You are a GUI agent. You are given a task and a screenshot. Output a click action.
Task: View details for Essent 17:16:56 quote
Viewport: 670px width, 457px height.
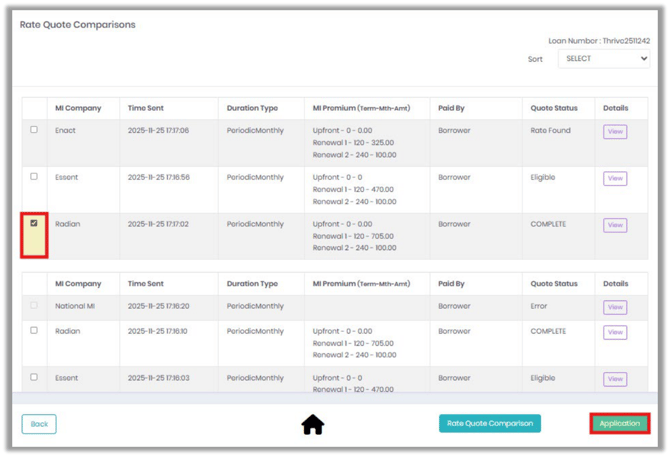pos(615,179)
